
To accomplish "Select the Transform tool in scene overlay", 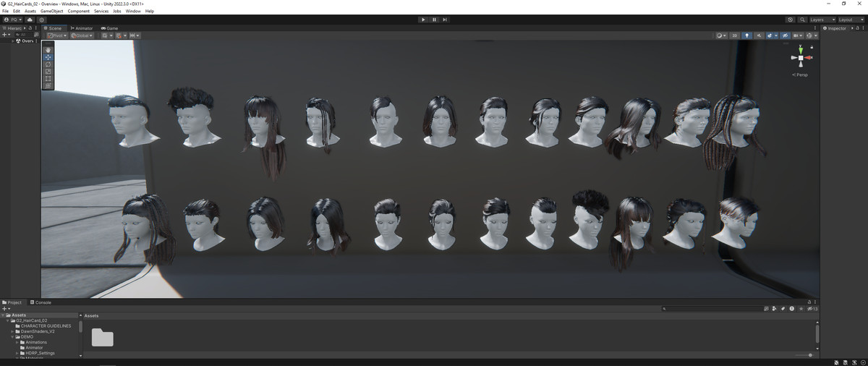I will (48, 86).
